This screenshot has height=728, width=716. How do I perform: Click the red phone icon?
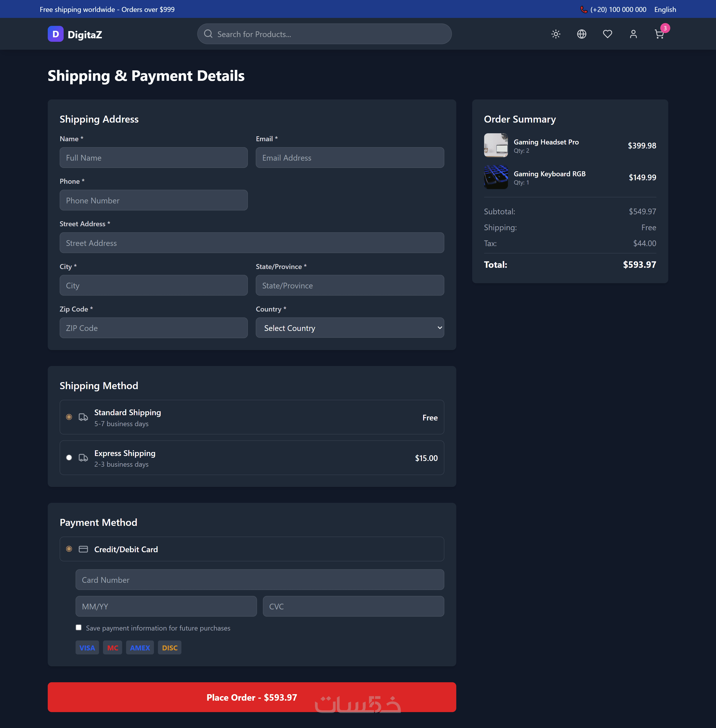coord(583,9)
